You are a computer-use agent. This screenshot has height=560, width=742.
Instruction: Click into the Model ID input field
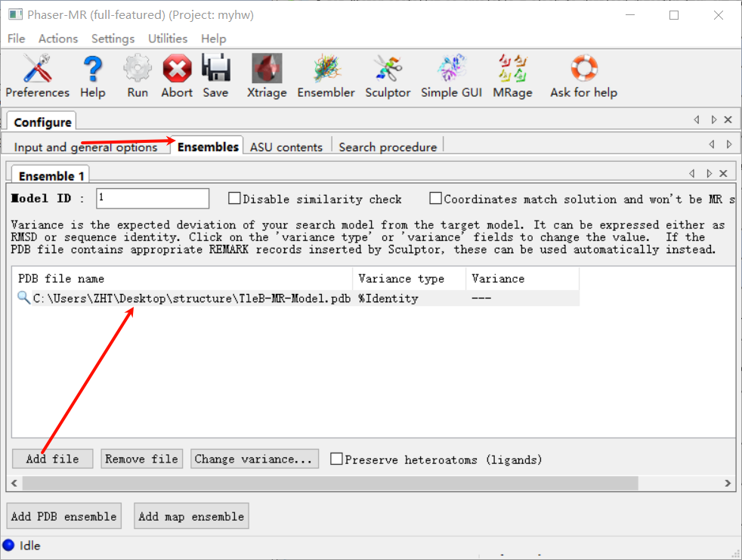(153, 198)
